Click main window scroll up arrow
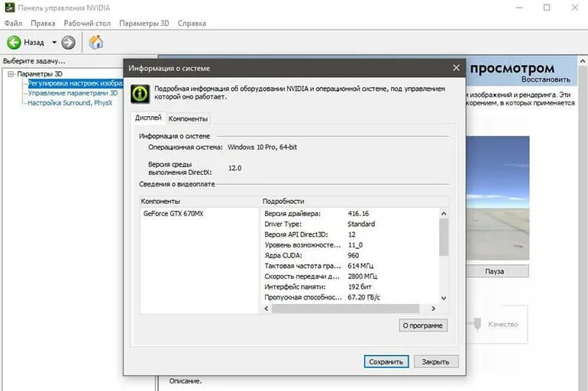The width and height of the screenshot is (588, 391). pos(583,61)
